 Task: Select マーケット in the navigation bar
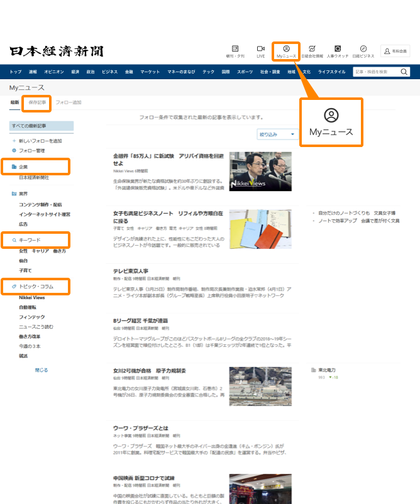click(150, 72)
